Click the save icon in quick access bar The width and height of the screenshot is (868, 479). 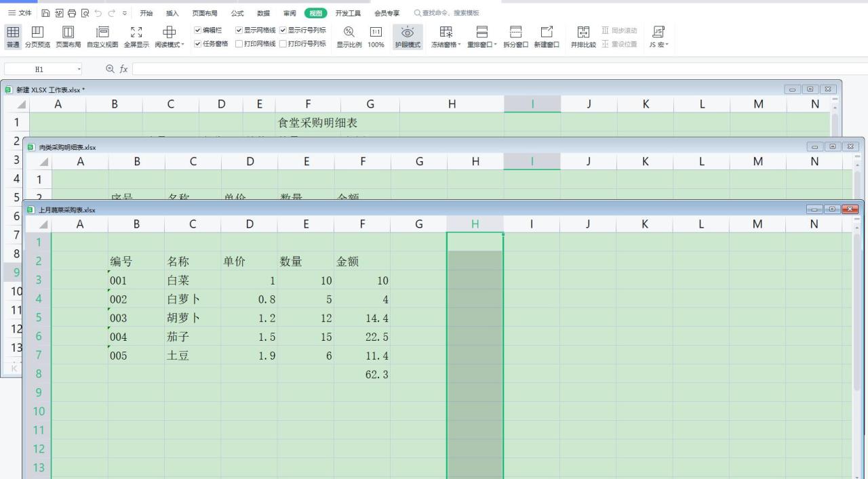click(45, 13)
